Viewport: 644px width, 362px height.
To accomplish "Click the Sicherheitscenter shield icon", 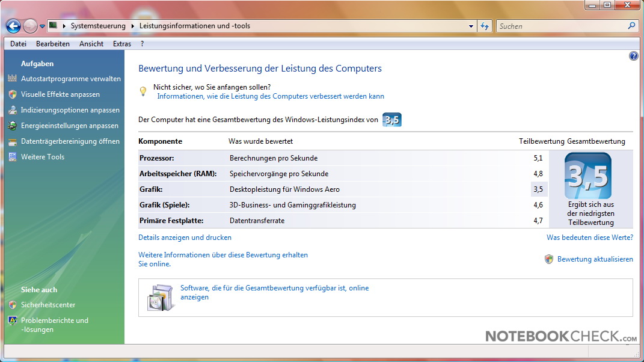I will pyautogui.click(x=13, y=305).
